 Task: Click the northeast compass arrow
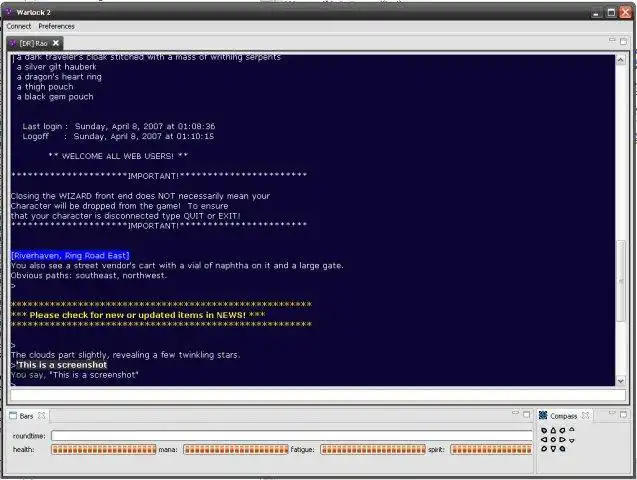click(x=562, y=430)
